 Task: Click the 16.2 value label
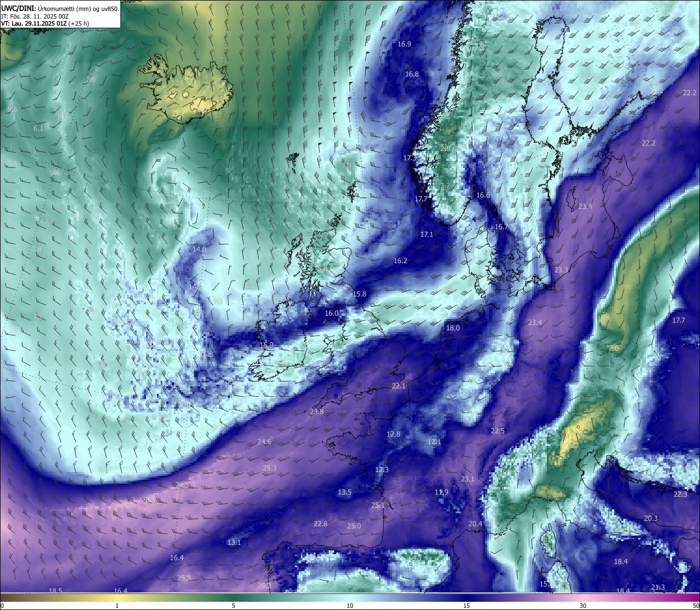tap(400, 261)
